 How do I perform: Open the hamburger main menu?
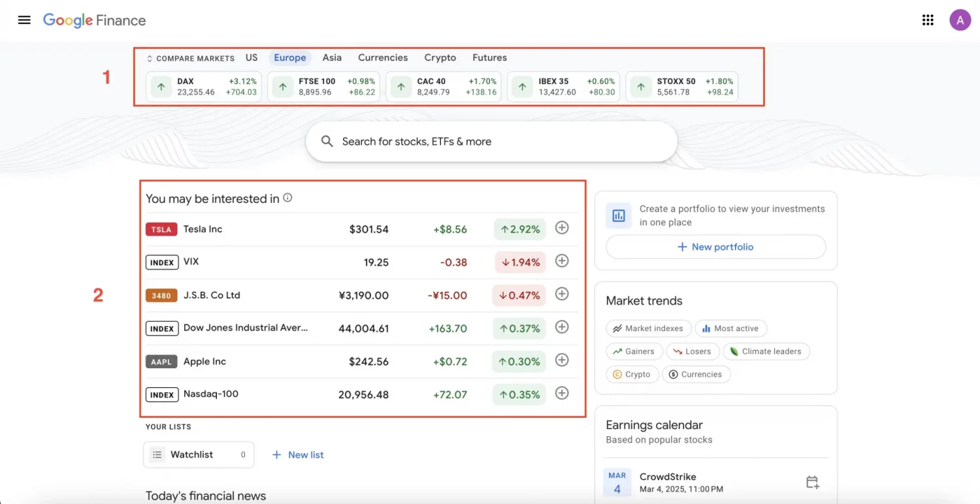(x=24, y=20)
